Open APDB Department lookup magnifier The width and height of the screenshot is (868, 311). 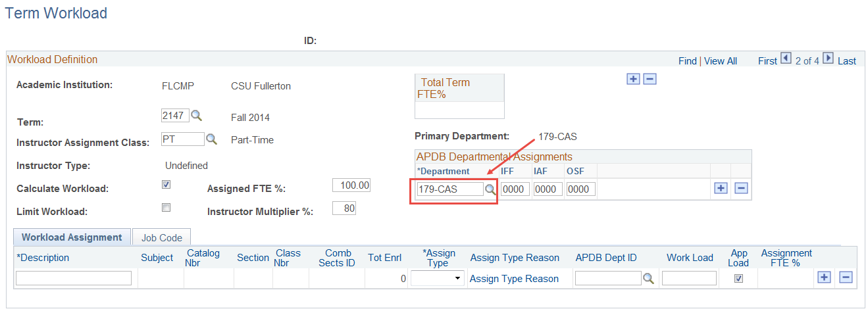pyautogui.click(x=490, y=189)
